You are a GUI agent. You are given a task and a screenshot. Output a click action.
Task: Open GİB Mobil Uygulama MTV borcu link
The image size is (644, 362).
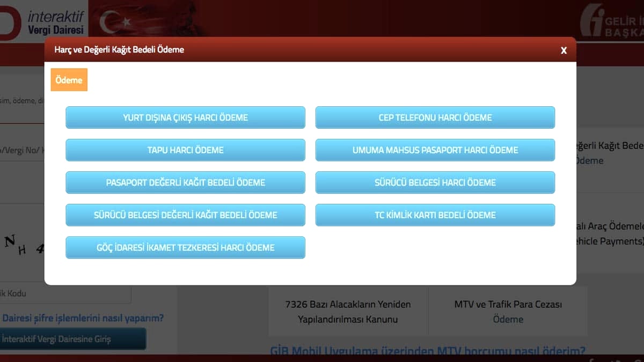[x=427, y=351]
